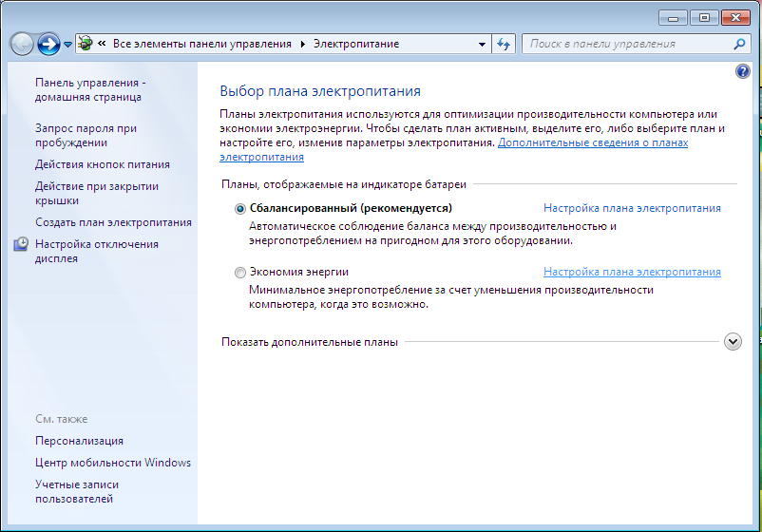Click the Forward navigation arrow button
Screen dimensions: 762x532
48,44
